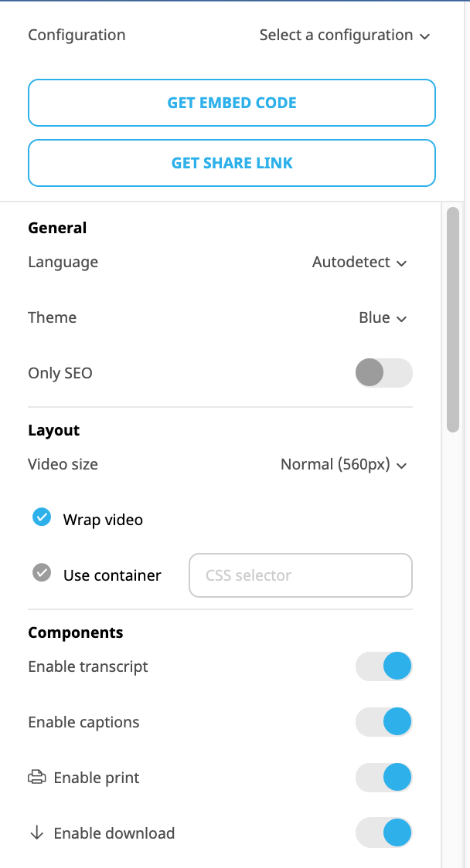Image resolution: width=470 pixels, height=868 pixels.
Task: Click the download arrow icon
Action: pos(36,832)
